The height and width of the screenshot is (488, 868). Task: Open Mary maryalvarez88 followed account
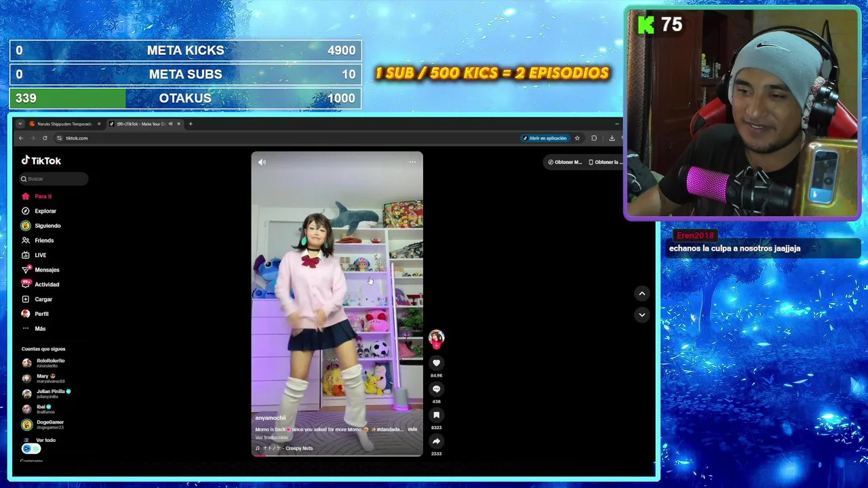pyautogui.click(x=44, y=378)
